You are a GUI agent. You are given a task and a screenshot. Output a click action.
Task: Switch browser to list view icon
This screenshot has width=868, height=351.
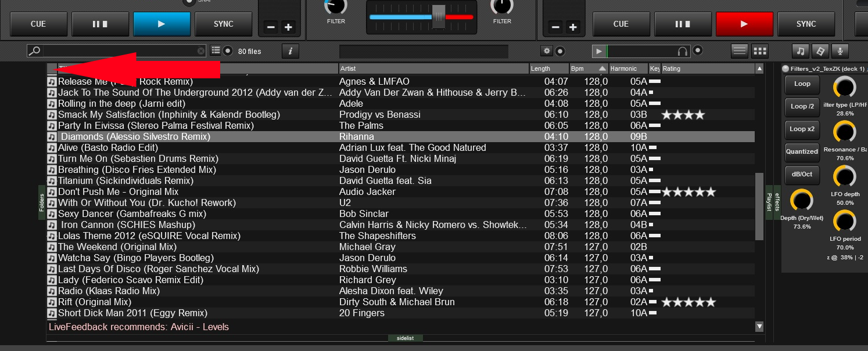[x=740, y=50]
